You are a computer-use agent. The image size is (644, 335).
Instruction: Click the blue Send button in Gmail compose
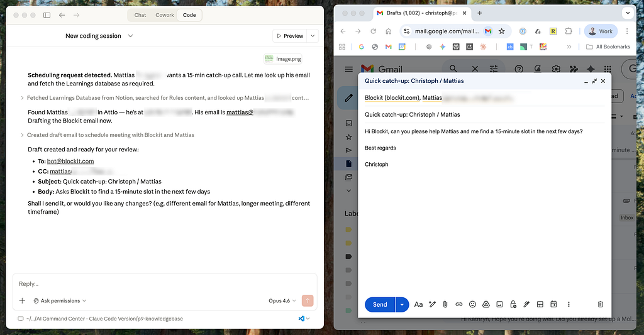pos(380,305)
